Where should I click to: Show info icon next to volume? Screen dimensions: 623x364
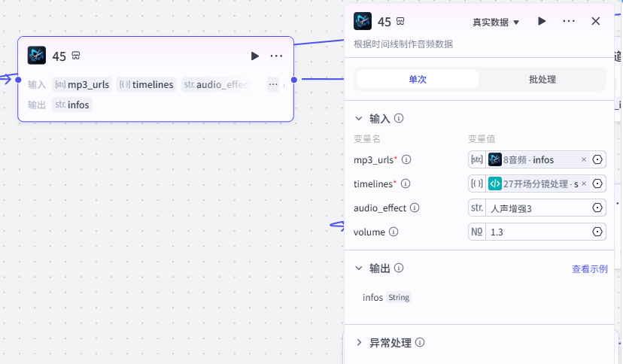point(394,232)
